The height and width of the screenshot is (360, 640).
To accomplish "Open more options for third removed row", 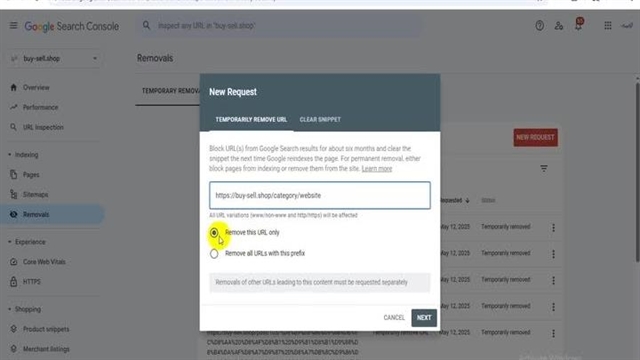I will pos(553,280).
